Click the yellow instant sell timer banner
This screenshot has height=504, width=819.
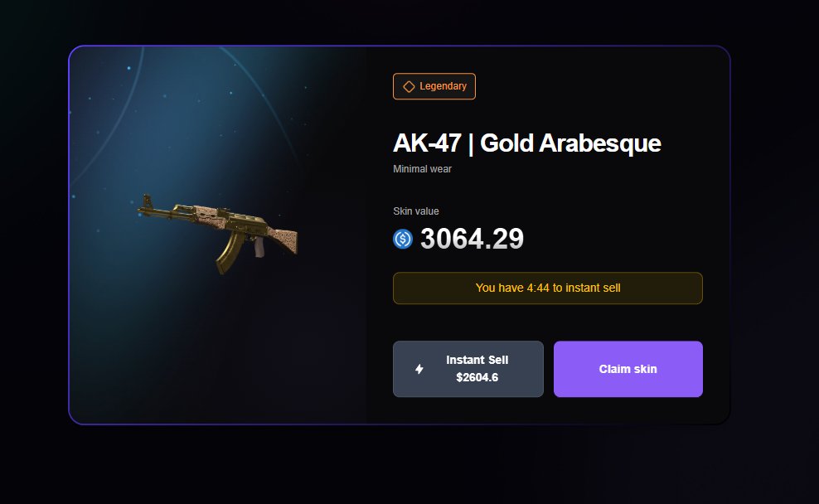pos(547,288)
